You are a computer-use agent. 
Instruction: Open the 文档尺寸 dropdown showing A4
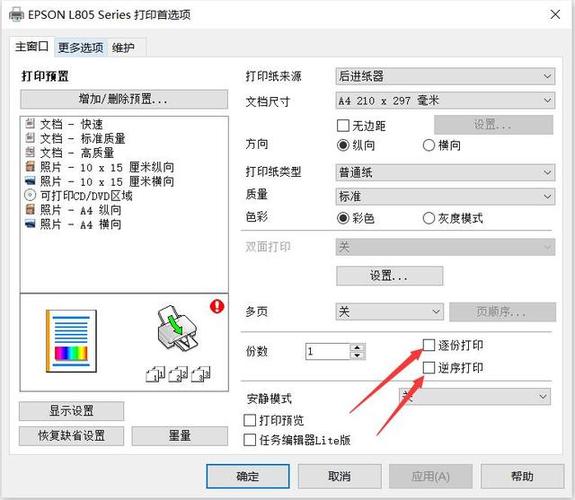click(x=445, y=100)
